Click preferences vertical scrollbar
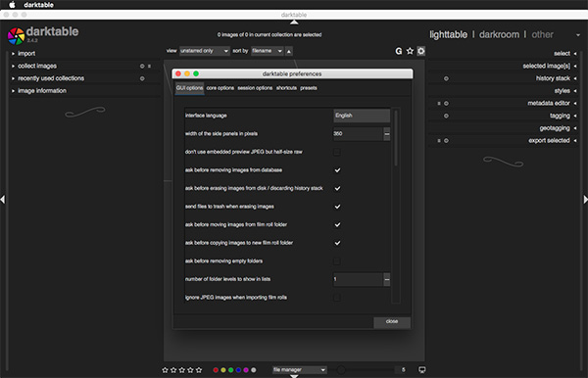Viewport: 588px width, 378px height. tap(396, 137)
